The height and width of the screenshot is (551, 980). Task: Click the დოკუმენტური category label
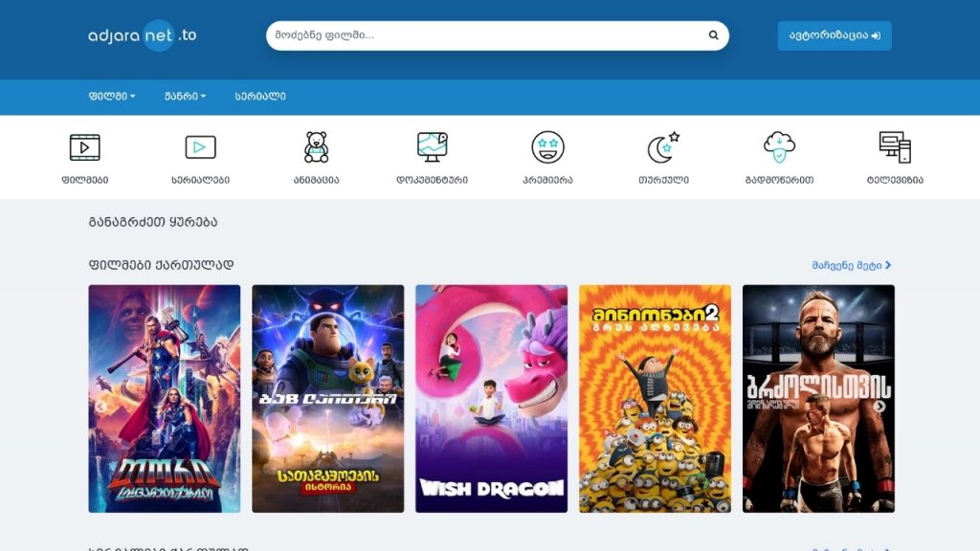(433, 180)
